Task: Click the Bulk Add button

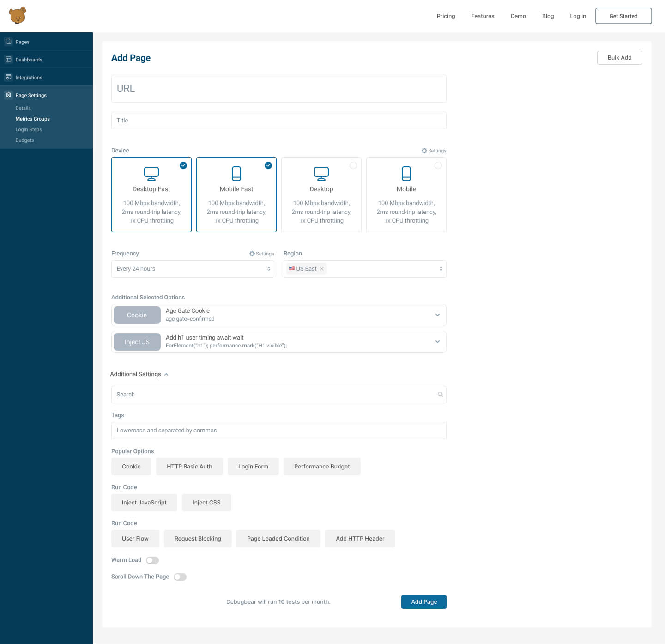Action: tap(619, 58)
